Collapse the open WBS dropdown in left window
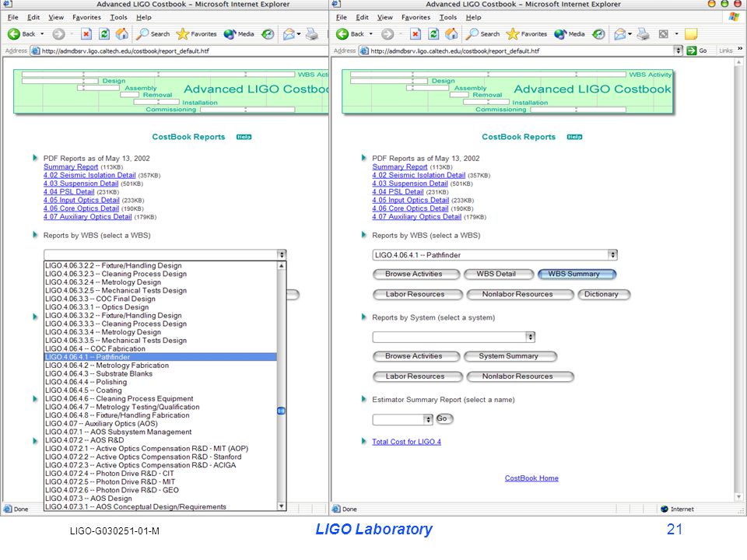Image resolution: width=747 pixels, height=560 pixels. coord(282,255)
